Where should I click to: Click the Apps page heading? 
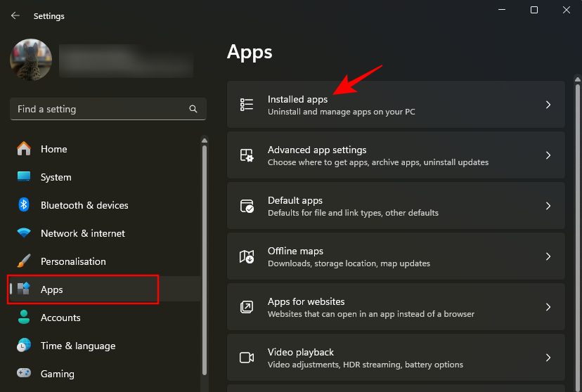250,52
